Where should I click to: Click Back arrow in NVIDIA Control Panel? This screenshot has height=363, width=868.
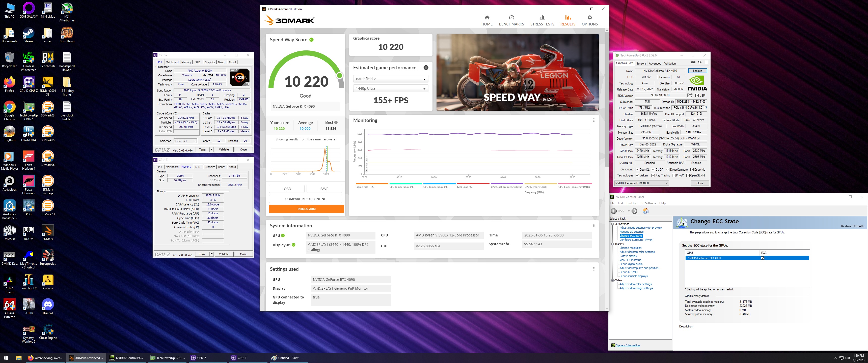(x=614, y=211)
